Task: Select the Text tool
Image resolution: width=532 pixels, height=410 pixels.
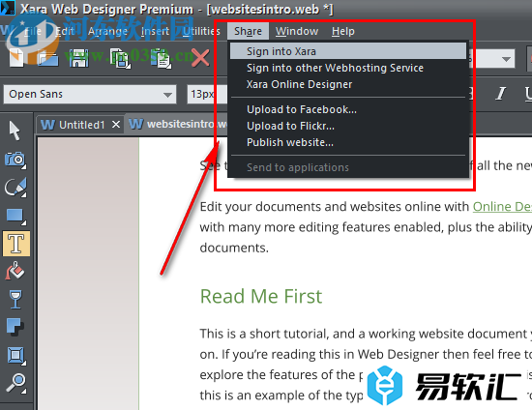Action: pos(16,244)
